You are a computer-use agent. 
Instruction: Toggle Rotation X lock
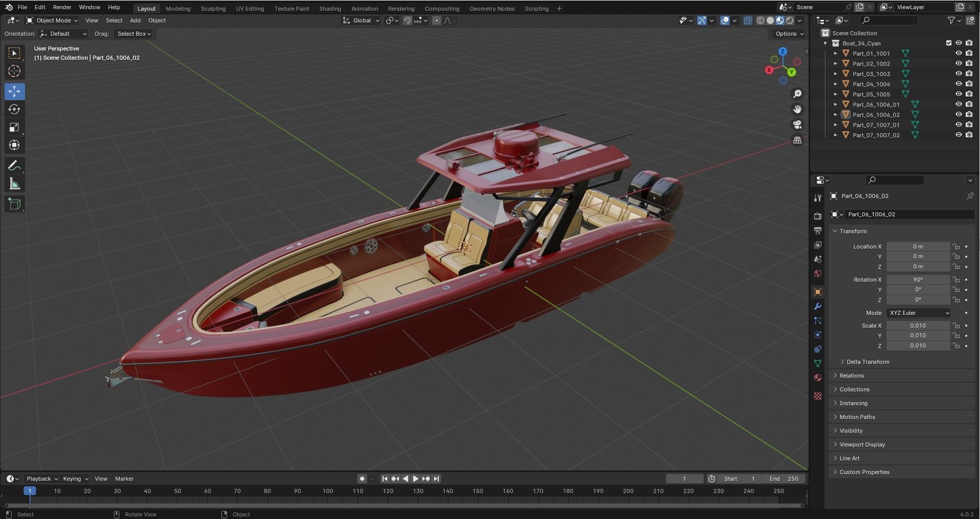(x=956, y=280)
